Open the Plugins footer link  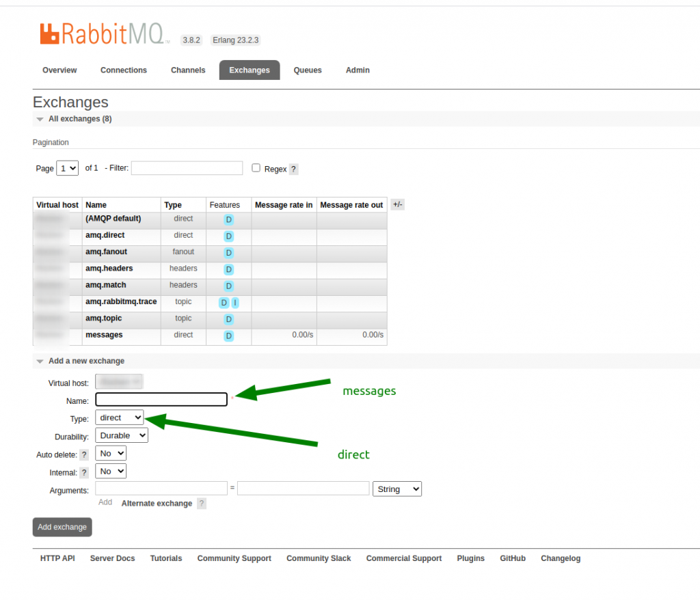[x=470, y=558]
